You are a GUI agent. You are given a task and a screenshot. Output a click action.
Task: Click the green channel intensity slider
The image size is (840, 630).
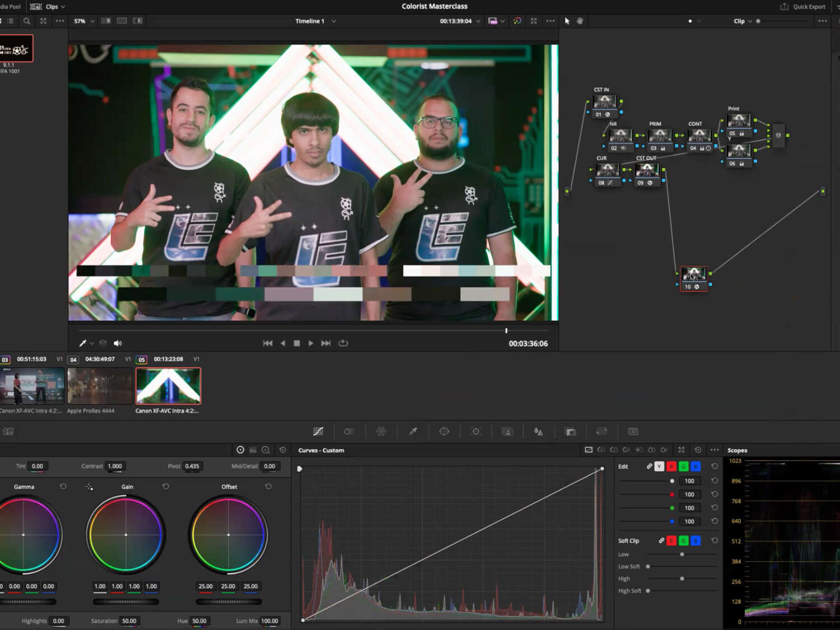pyautogui.click(x=672, y=508)
